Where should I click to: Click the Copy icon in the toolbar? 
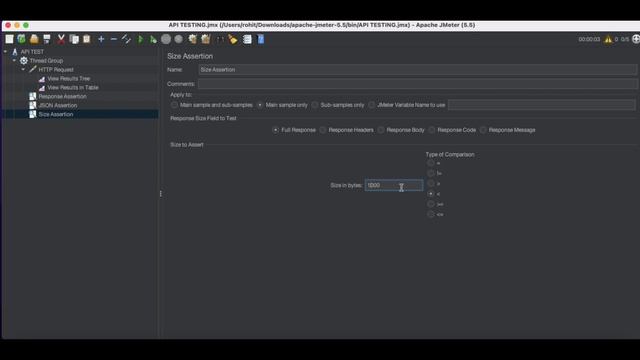point(74,39)
